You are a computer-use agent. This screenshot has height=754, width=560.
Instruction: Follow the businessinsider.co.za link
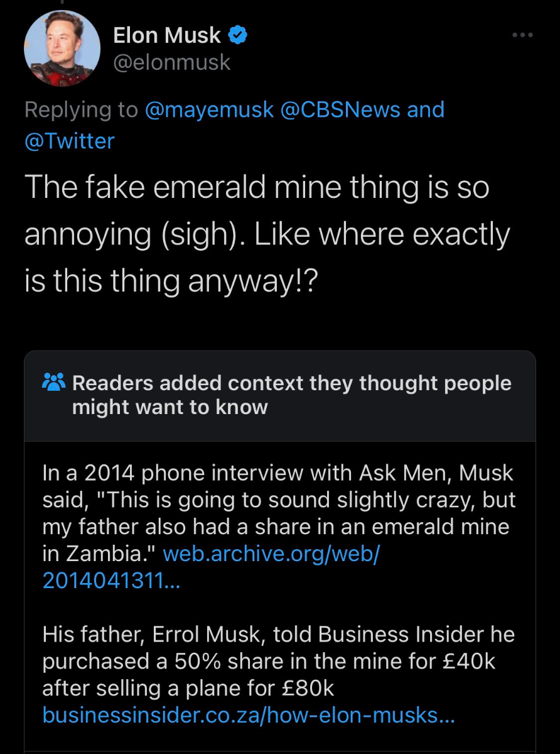click(x=248, y=714)
